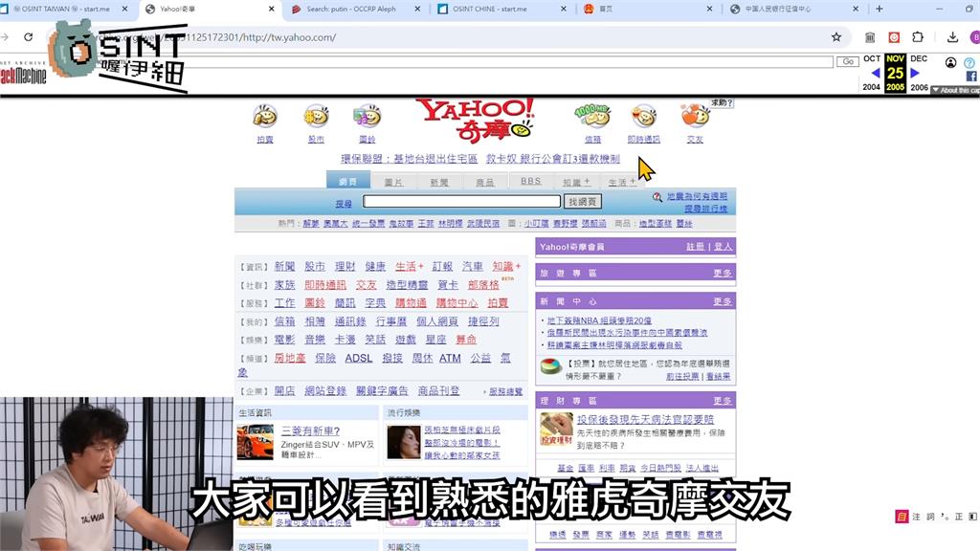This screenshot has width=980, height=551.
Task: Click the 圖鈴 ringtone mascot icon
Action: click(367, 116)
